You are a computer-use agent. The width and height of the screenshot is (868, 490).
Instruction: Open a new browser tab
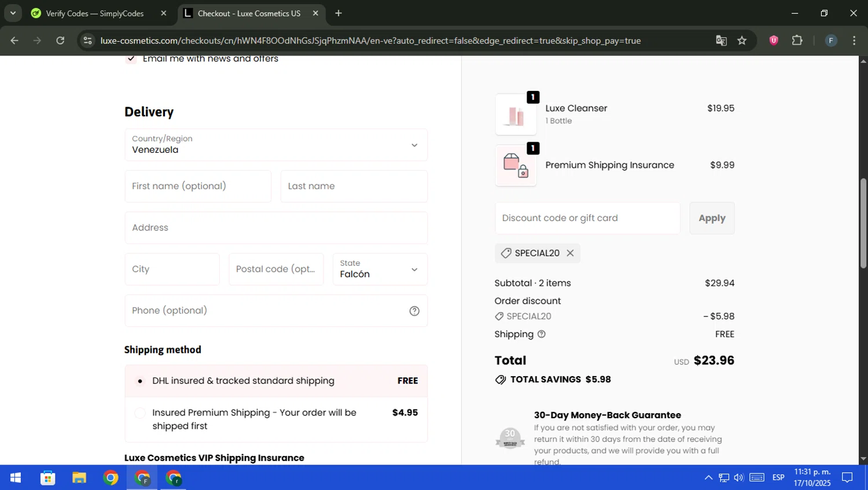coord(339,13)
